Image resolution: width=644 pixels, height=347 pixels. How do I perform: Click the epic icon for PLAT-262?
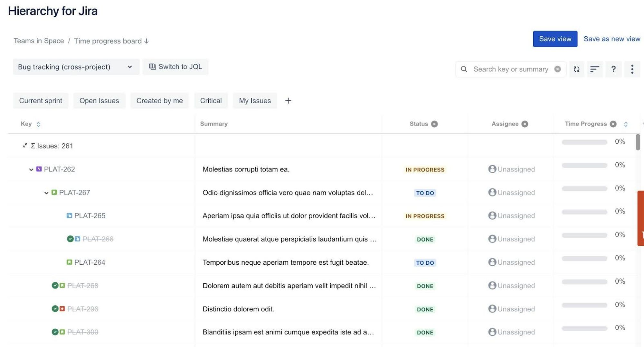tap(39, 169)
